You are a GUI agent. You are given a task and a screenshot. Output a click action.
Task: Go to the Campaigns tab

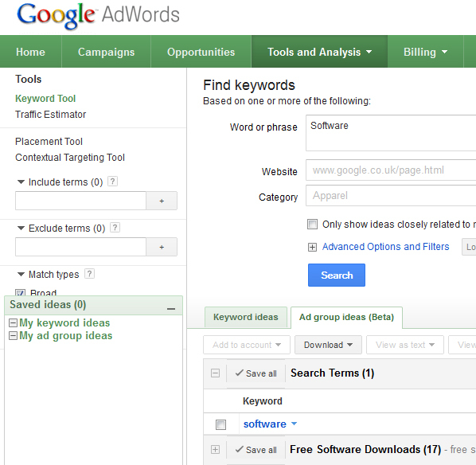(x=106, y=52)
